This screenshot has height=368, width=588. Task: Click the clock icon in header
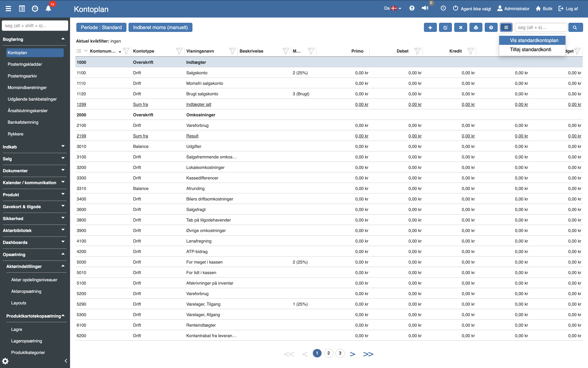point(443,8)
